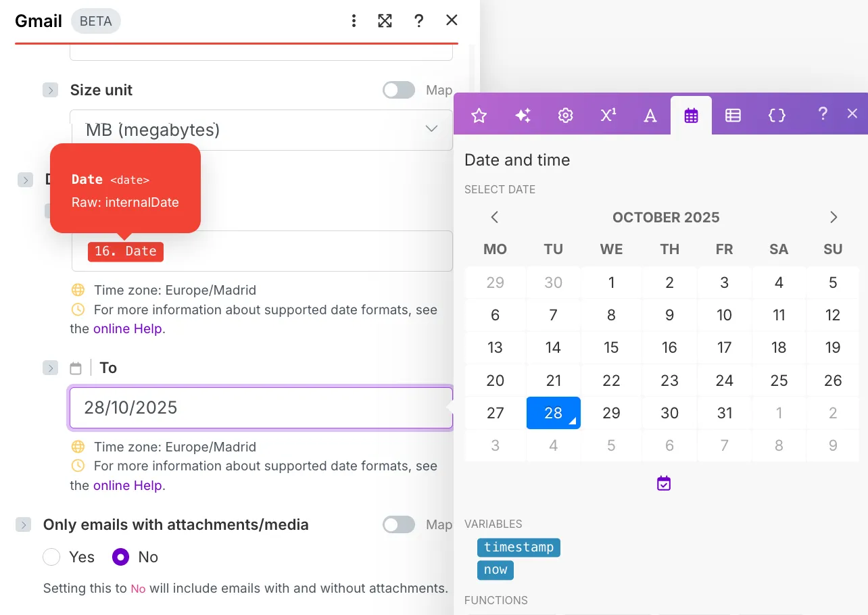Open the Text functions tab

click(650, 116)
